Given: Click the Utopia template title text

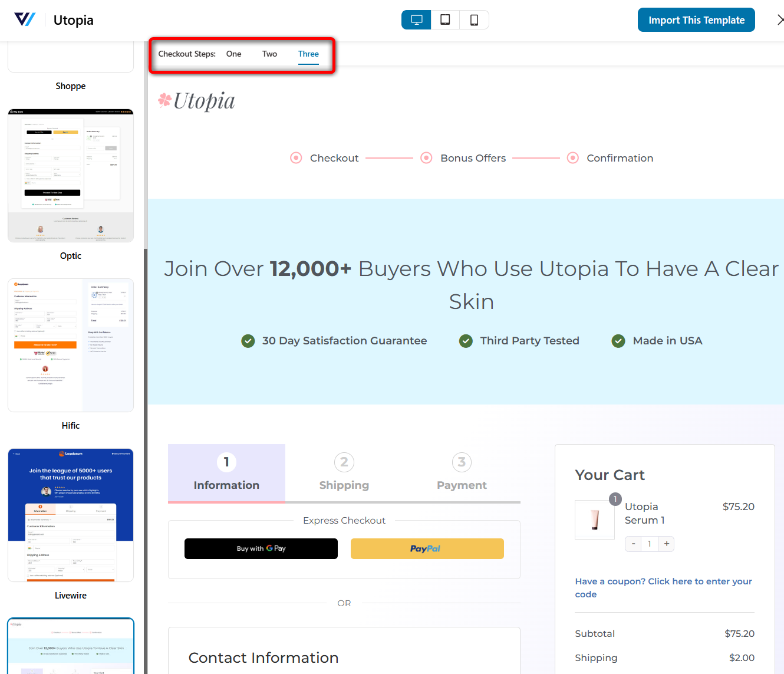Looking at the screenshot, I should point(74,20).
